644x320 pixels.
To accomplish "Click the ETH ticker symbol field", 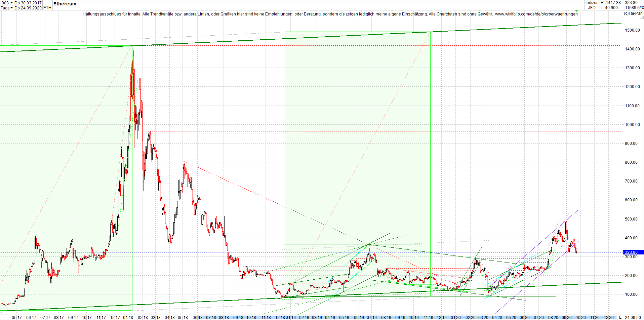I will pos(47,8).
